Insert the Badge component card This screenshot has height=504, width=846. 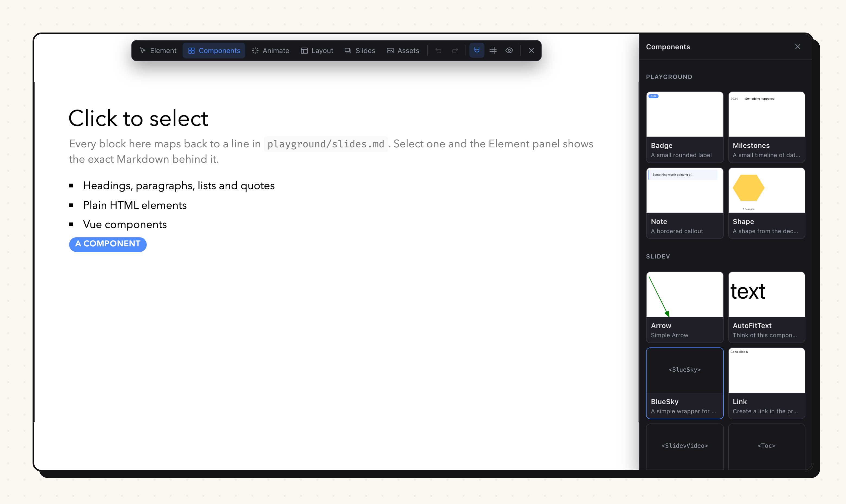click(x=685, y=127)
